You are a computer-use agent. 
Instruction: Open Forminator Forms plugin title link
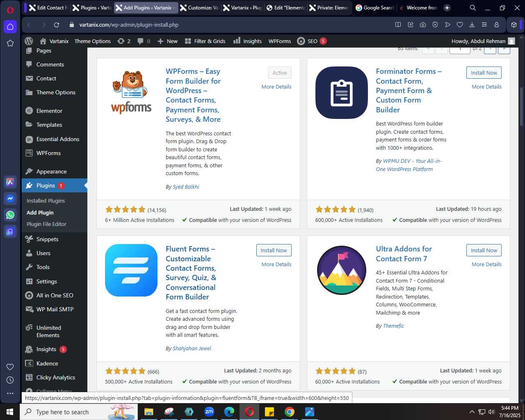409,90
